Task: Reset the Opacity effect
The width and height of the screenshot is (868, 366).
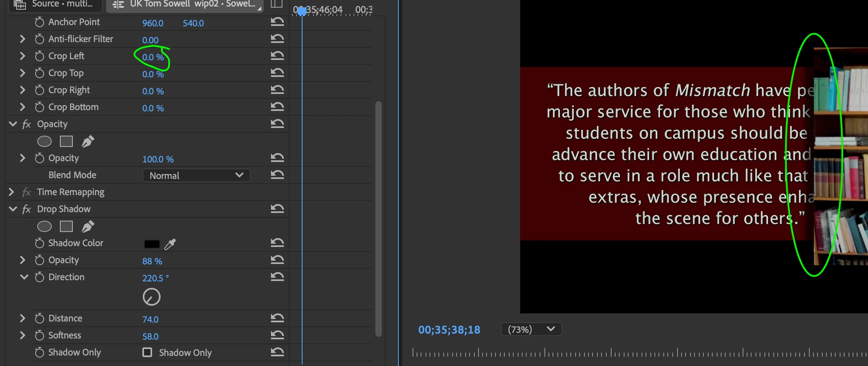Action: [277, 123]
